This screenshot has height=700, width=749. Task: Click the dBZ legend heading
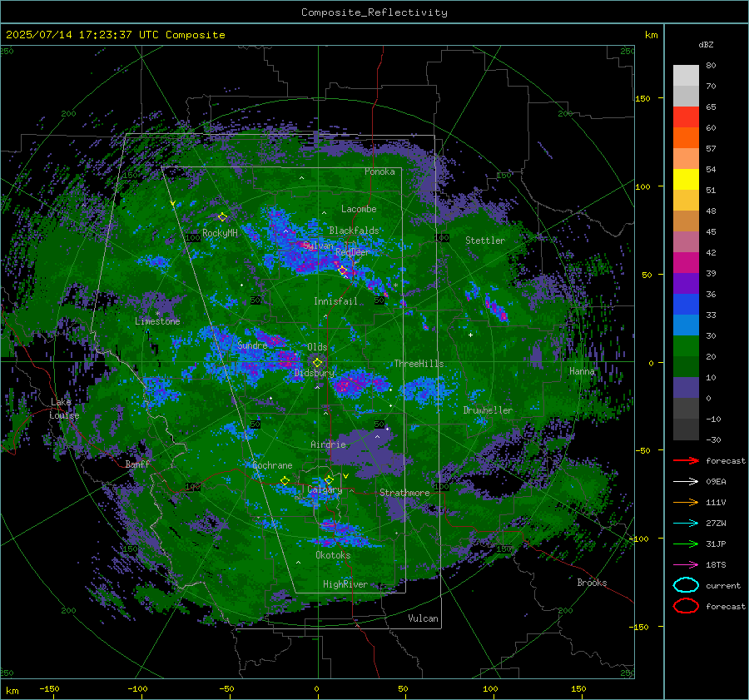[x=706, y=45]
